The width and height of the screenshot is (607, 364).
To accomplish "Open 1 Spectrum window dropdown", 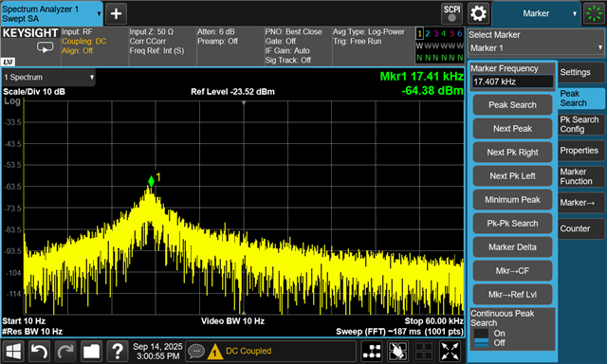I will (x=48, y=78).
